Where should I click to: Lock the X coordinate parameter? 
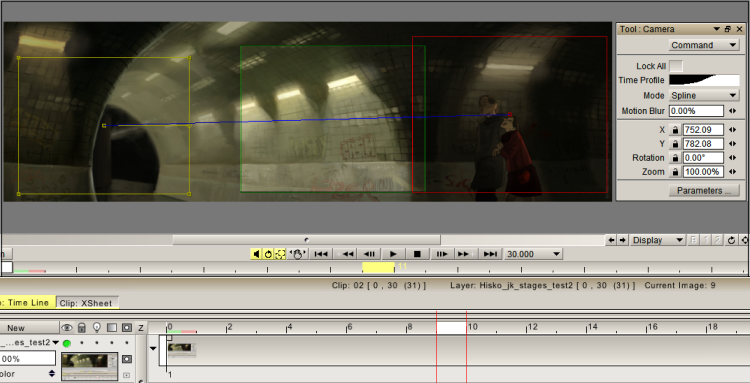tap(675, 130)
